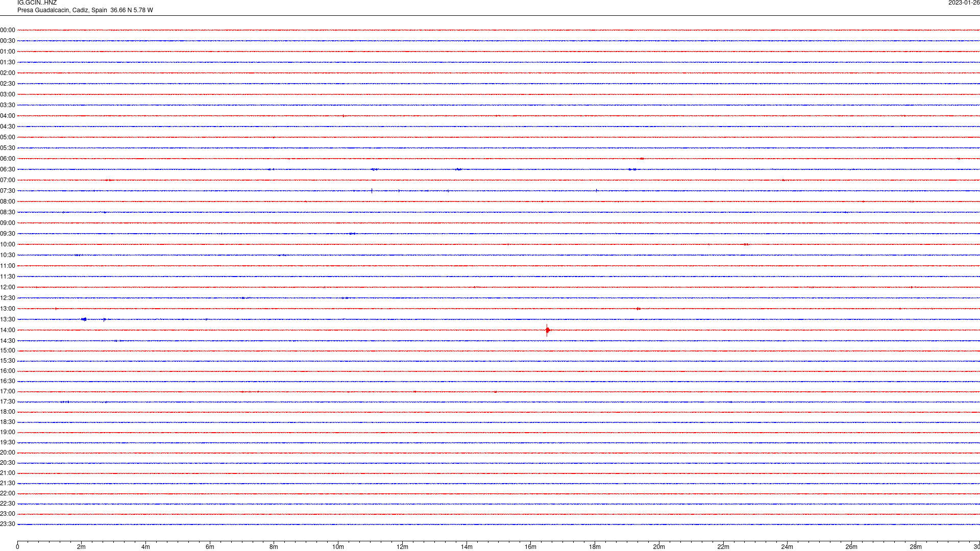This screenshot has width=980, height=551.
Task: Select the 06:30 row label
Action: click(x=8, y=169)
